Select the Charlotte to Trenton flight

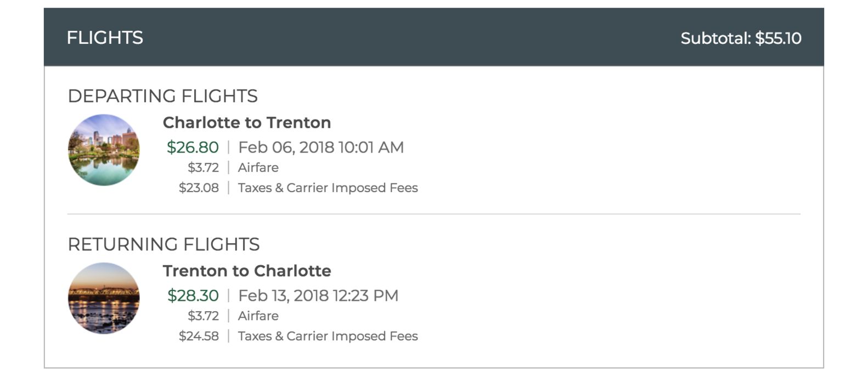(x=246, y=122)
